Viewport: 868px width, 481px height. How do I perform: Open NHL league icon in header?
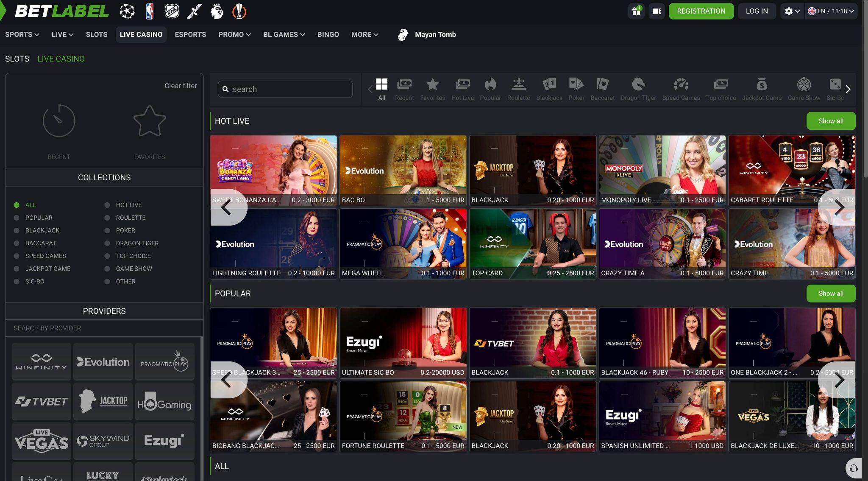(x=172, y=11)
